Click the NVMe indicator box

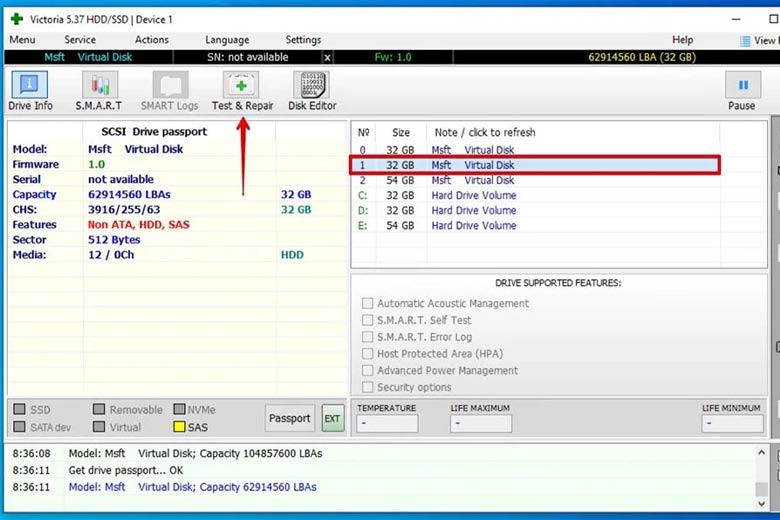[179, 409]
